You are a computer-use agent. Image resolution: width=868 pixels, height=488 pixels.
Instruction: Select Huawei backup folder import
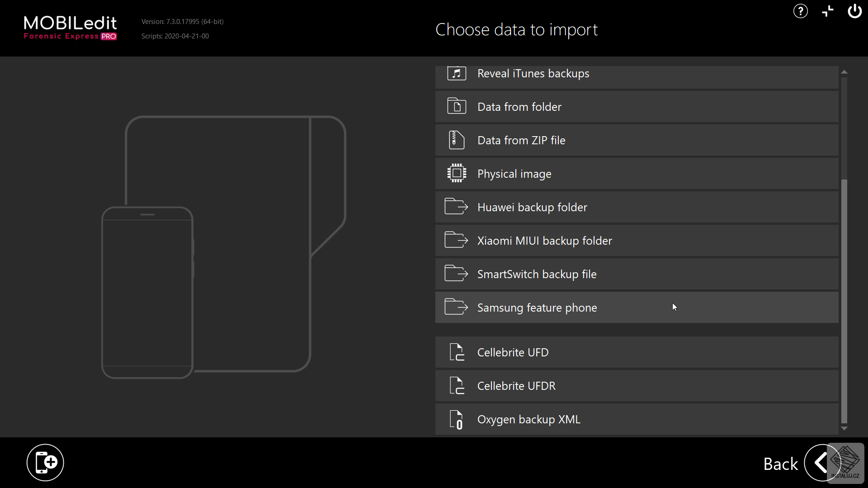tap(532, 207)
